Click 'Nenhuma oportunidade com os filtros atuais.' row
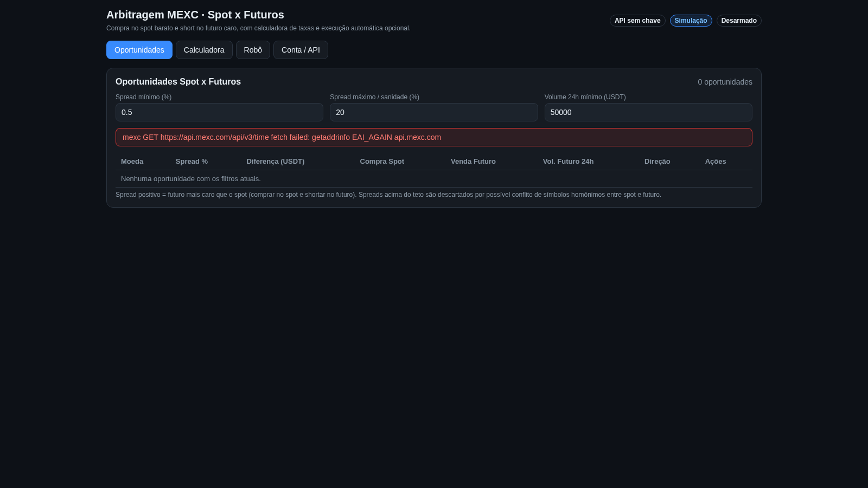 pos(434,179)
